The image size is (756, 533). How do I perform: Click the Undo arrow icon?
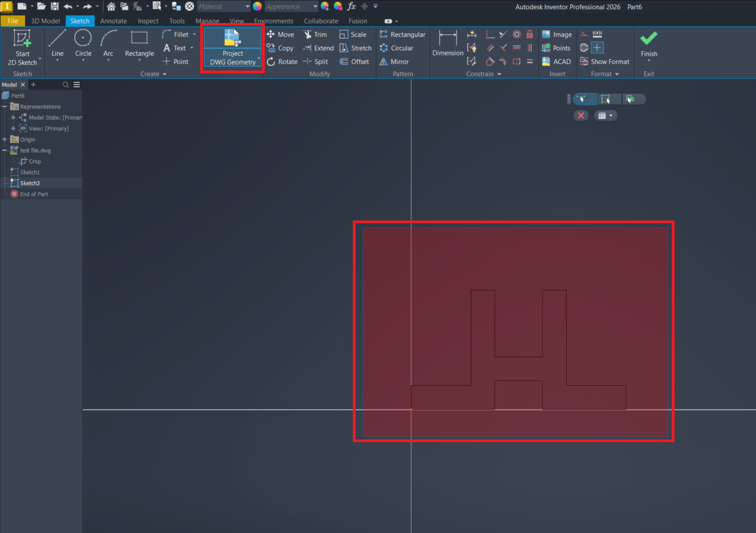[68, 7]
